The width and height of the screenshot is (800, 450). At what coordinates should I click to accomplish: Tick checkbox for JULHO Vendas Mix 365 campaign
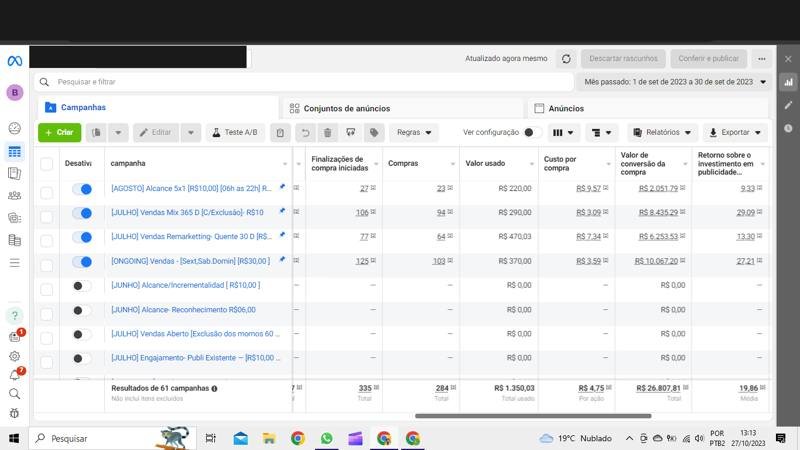point(46,216)
